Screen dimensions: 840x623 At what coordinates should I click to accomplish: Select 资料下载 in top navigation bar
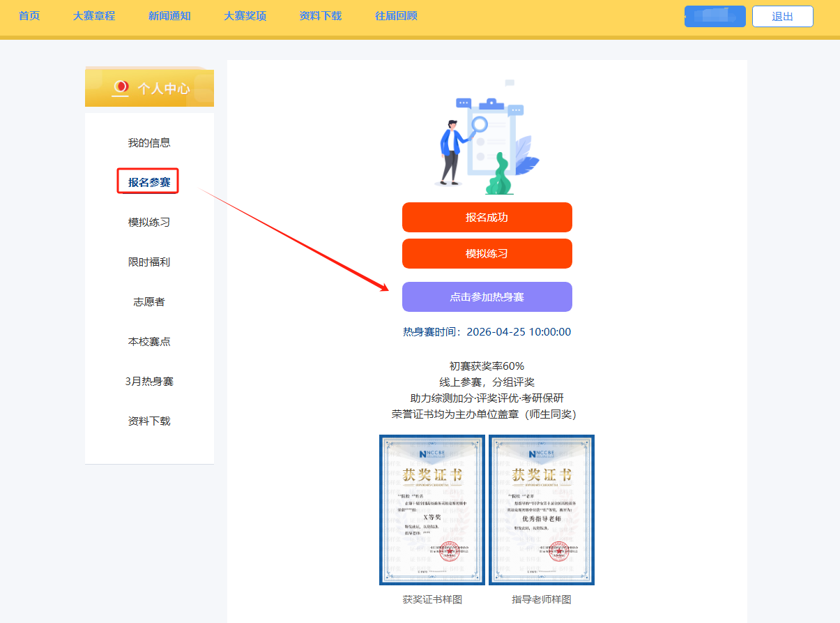pos(320,16)
